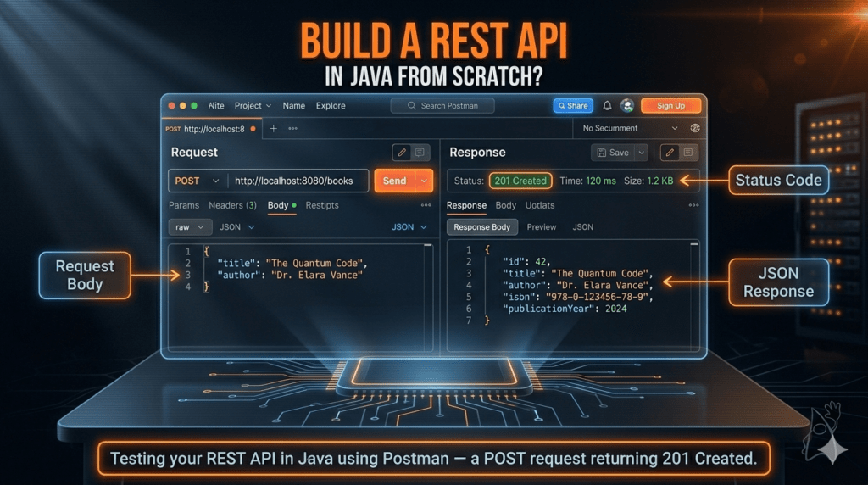Click the 201 Created status badge
Viewport: 868px width, 485px height.
tap(520, 181)
